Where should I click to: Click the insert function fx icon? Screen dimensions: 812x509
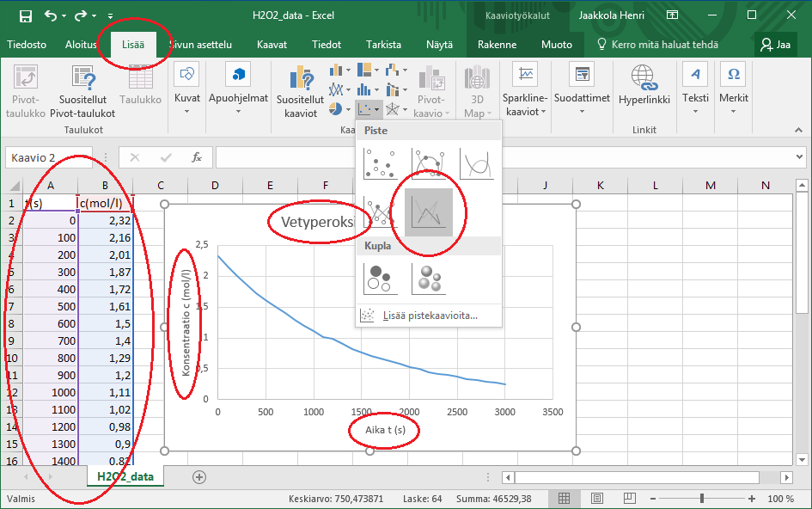click(x=197, y=157)
